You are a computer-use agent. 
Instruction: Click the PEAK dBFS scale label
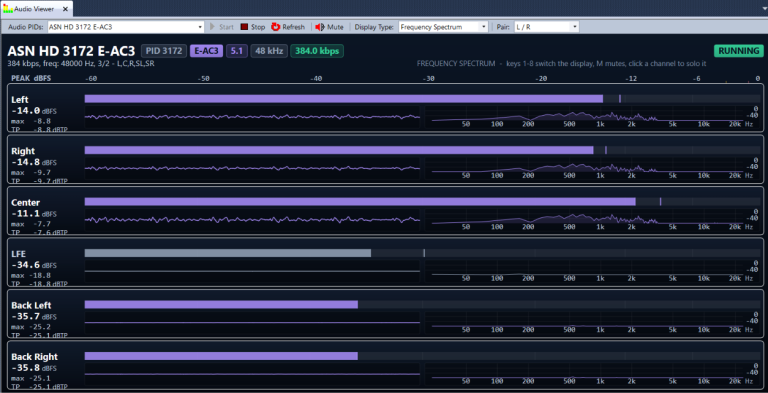coord(31,78)
